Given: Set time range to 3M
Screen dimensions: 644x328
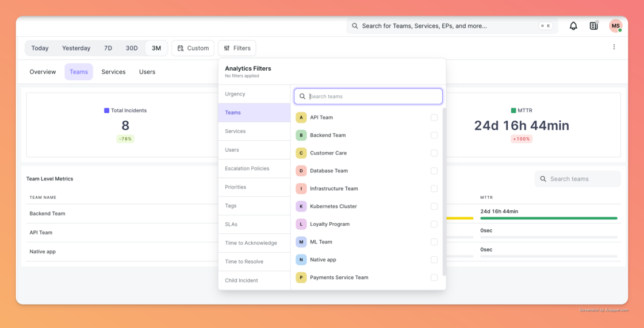Looking at the screenshot, I should click(156, 48).
